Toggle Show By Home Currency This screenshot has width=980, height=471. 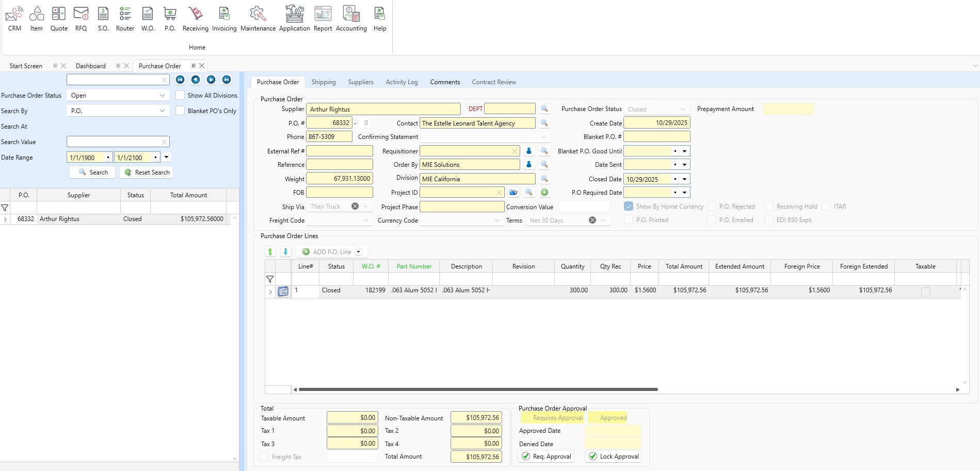629,206
